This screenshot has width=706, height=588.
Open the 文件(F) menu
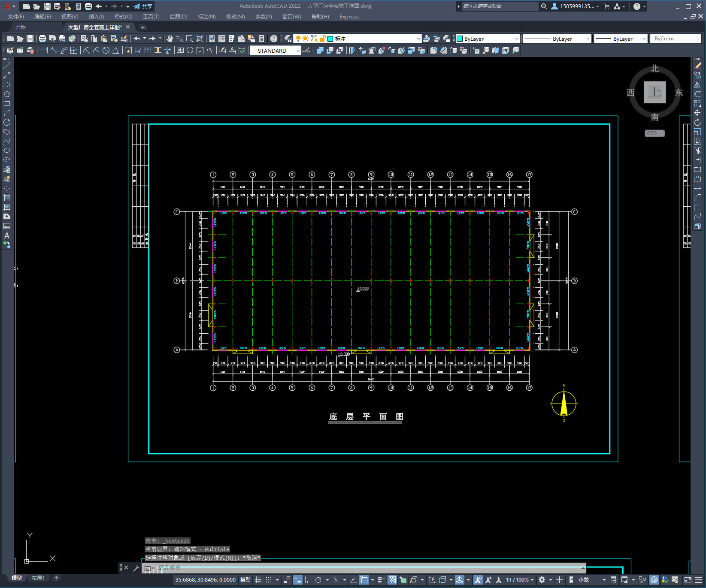16,17
